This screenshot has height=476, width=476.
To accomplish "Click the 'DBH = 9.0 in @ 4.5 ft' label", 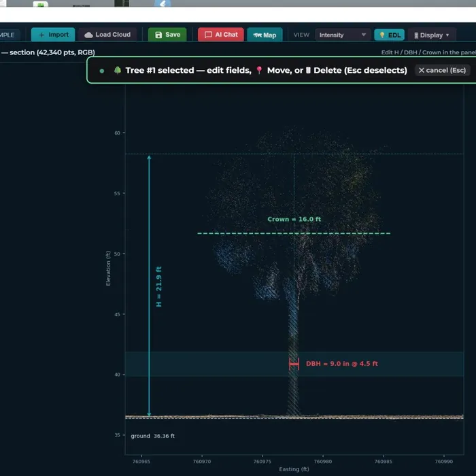I will tap(342, 363).
